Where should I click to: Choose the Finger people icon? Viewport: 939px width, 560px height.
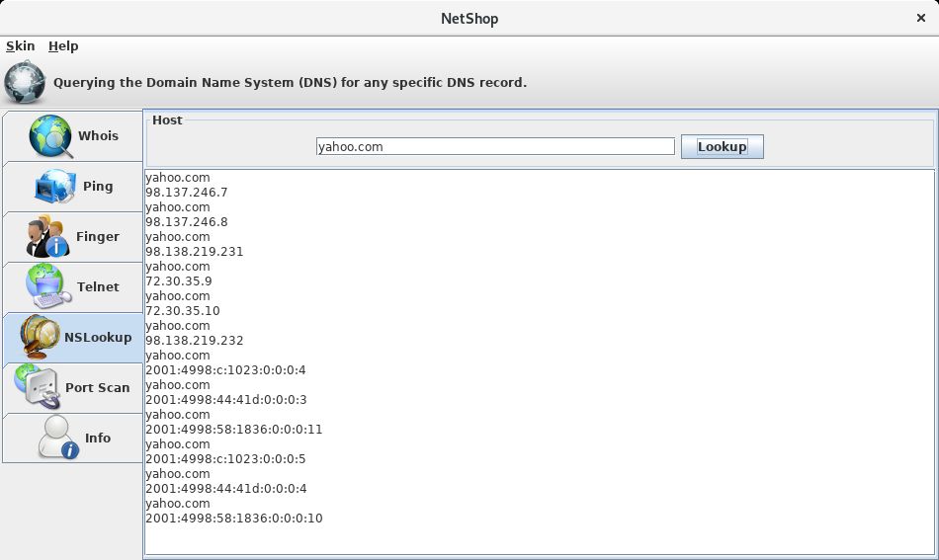tap(47, 236)
